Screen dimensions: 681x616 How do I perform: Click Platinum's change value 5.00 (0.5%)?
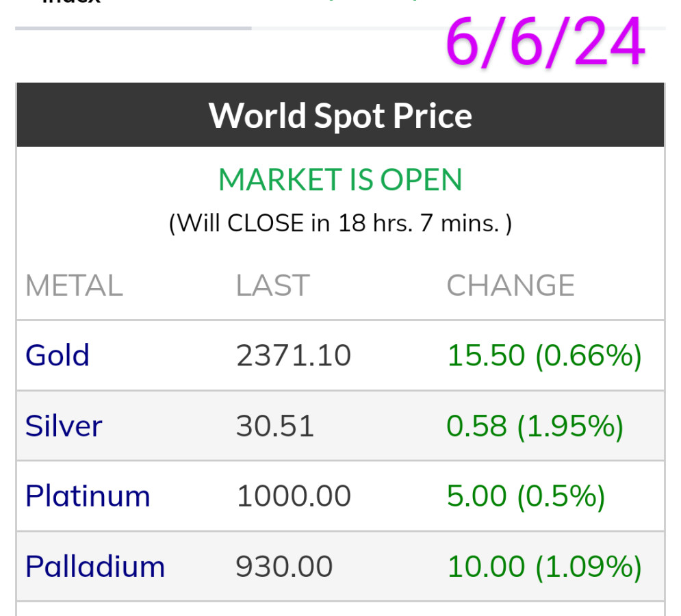point(526,496)
